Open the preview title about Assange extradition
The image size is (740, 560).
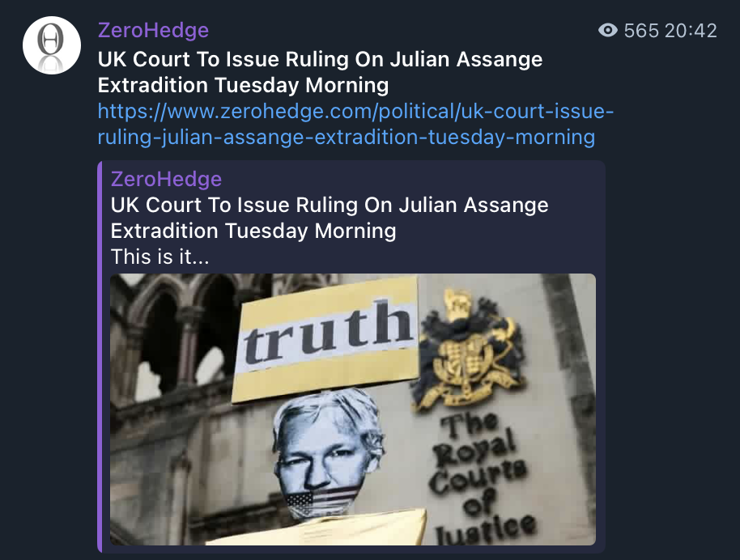coord(330,218)
